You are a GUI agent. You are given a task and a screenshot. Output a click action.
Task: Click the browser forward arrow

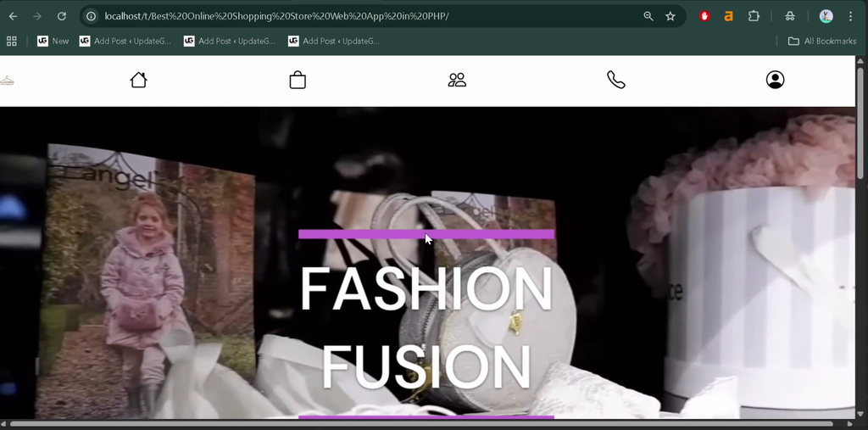click(37, 16)
